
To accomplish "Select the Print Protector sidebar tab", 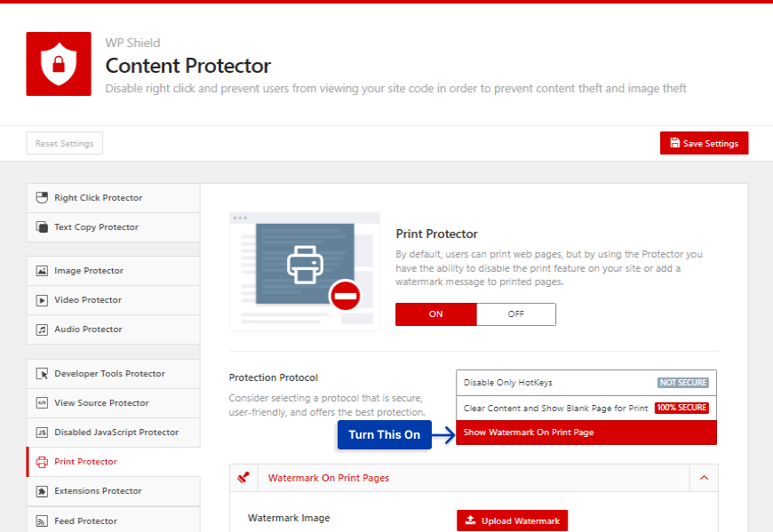I will (x=114, y=462).
